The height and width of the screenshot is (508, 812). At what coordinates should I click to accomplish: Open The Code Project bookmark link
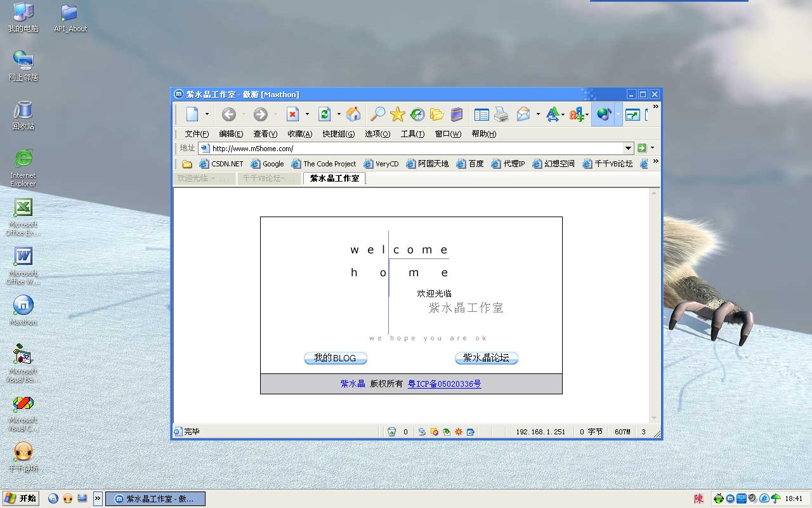(x=324, y=164)
